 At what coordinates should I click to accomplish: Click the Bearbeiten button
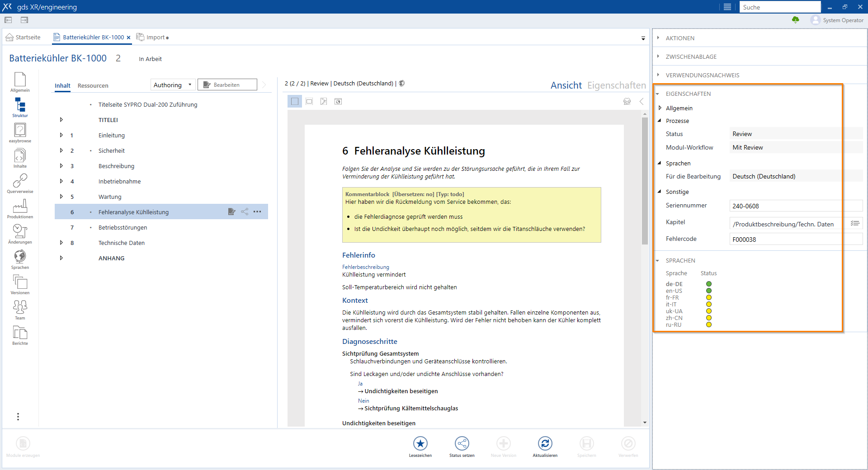tap(227, 85)
